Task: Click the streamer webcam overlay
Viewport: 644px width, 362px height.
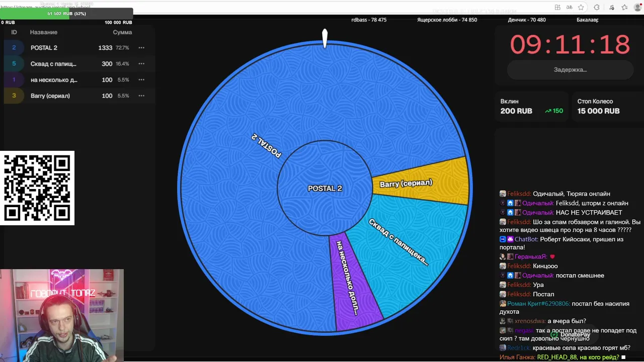Action: [x=62, y=315]
